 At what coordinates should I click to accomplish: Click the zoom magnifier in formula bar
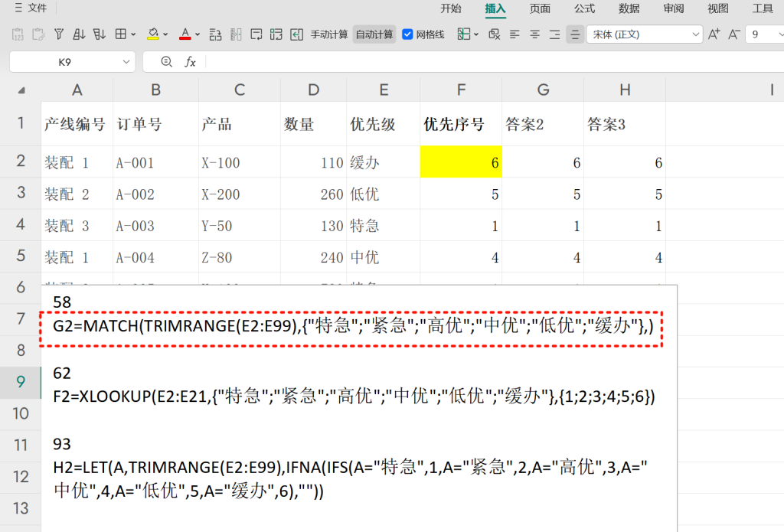[x=166, y=61]
